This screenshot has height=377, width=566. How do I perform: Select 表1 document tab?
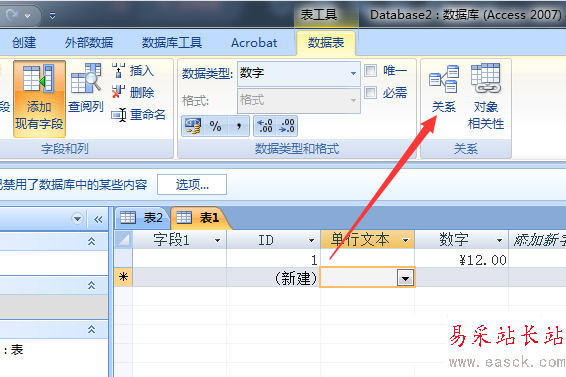[201, 218]
